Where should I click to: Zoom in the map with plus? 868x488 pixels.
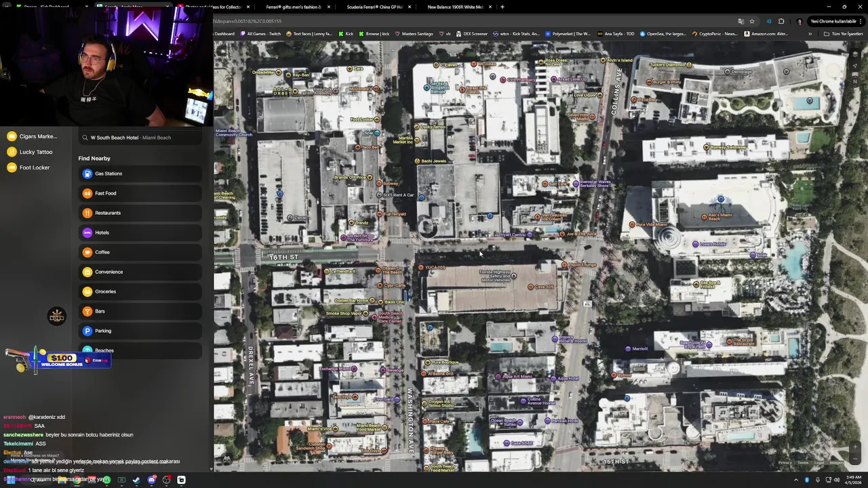click(856, 447)
